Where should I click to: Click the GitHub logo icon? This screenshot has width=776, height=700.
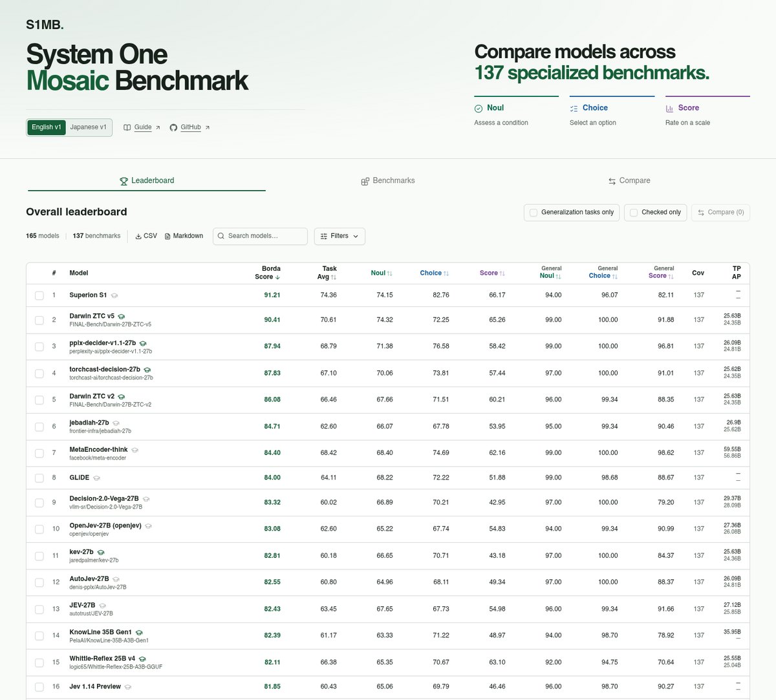[173, 127]
